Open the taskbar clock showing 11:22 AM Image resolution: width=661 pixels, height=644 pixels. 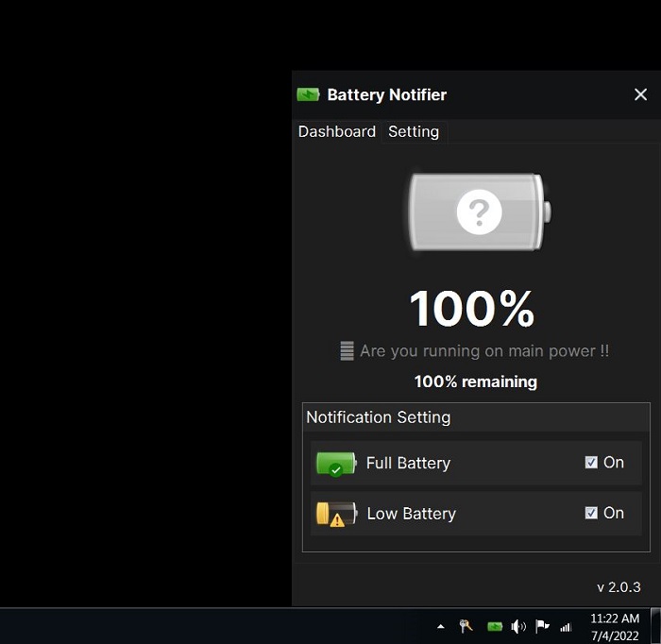(x=615, y=627)
